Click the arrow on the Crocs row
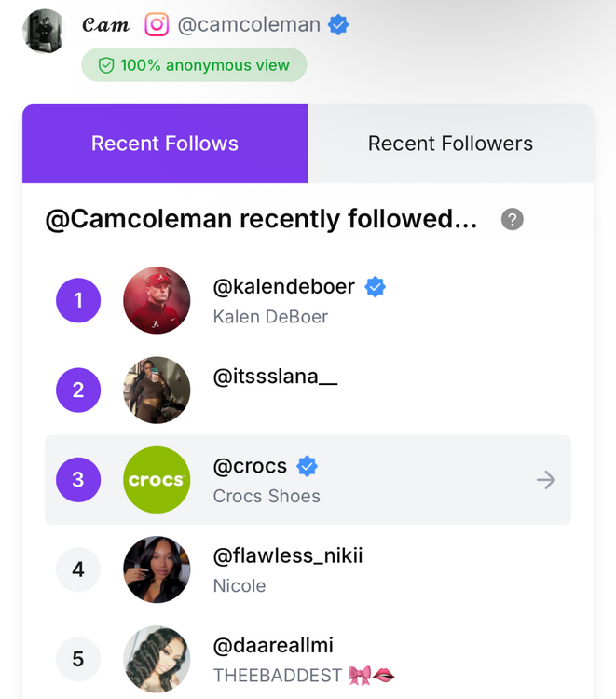 click(x=546, y=480)
